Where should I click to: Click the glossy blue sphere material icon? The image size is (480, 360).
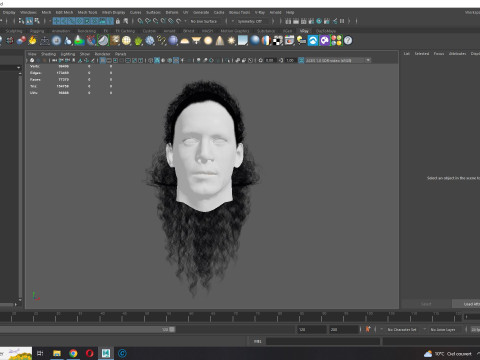tap(255, 41)
